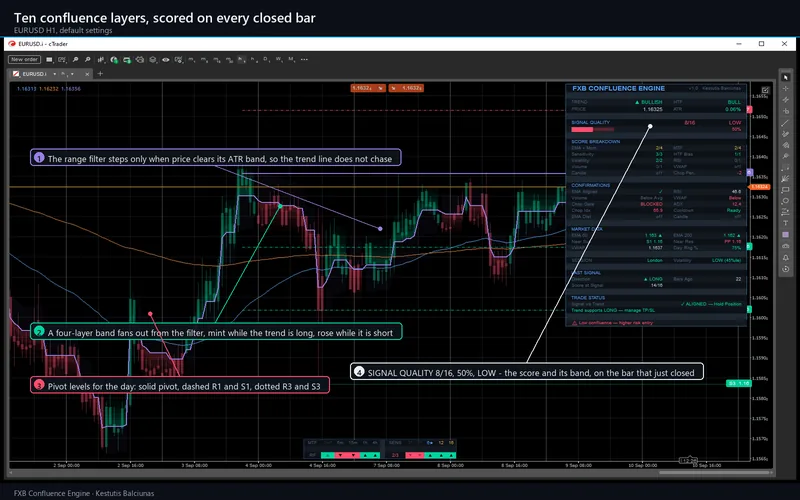The height and width of the screenshot is (500, 800).
Task: Select the D1 daily timeframe
Action: [x=266, y=60]
